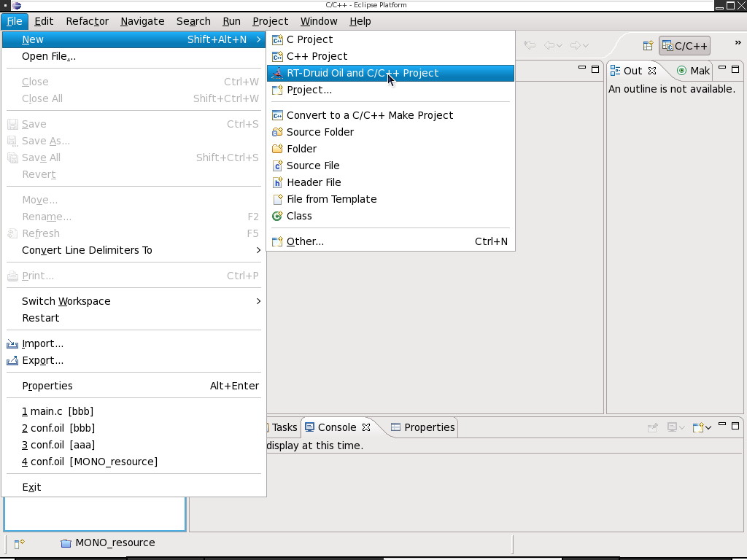Click the Open Console toolbar icon
Viewport: 747px width, 560px height.
pos(698,427)
